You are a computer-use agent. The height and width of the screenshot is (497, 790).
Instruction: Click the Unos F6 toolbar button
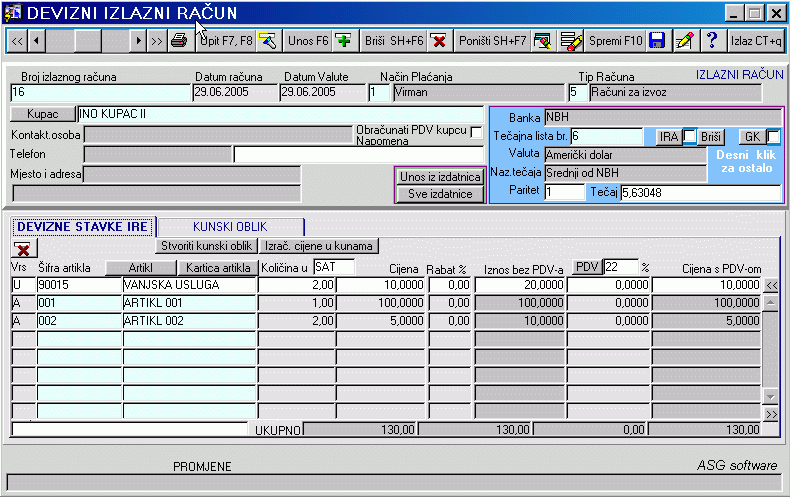click(x=308, y=41)
